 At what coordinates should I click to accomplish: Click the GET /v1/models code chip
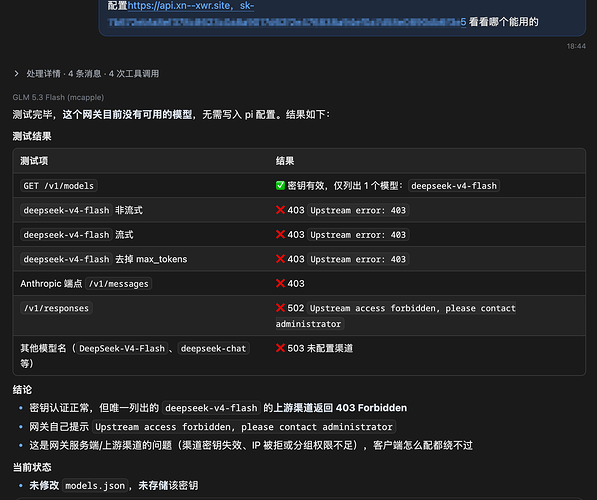click(x=59, y=185)
